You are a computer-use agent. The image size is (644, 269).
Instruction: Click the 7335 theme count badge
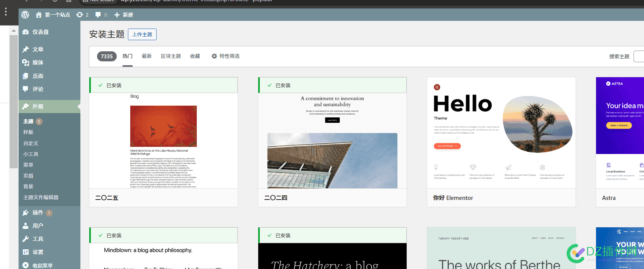click(107, 56)
